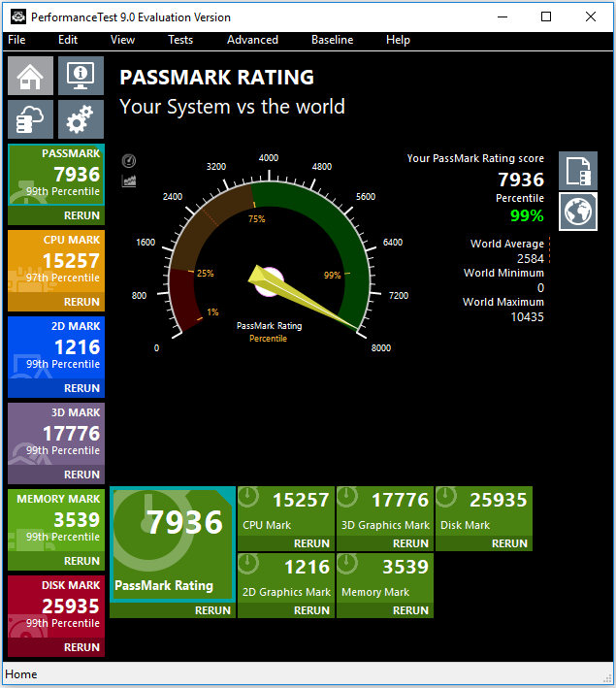Select the PASSMARK 7936 sidebar tile
The height and width of the screenshot is (688, 616).
click(x=56, y=175)
